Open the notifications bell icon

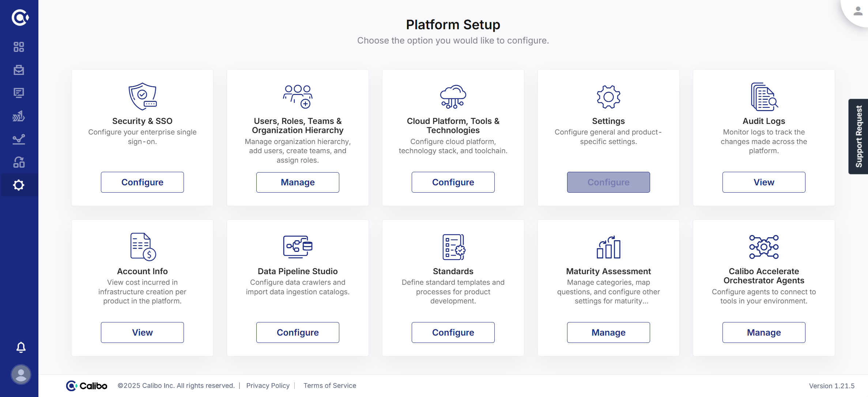pyautogui.click(x=21, y=347)
